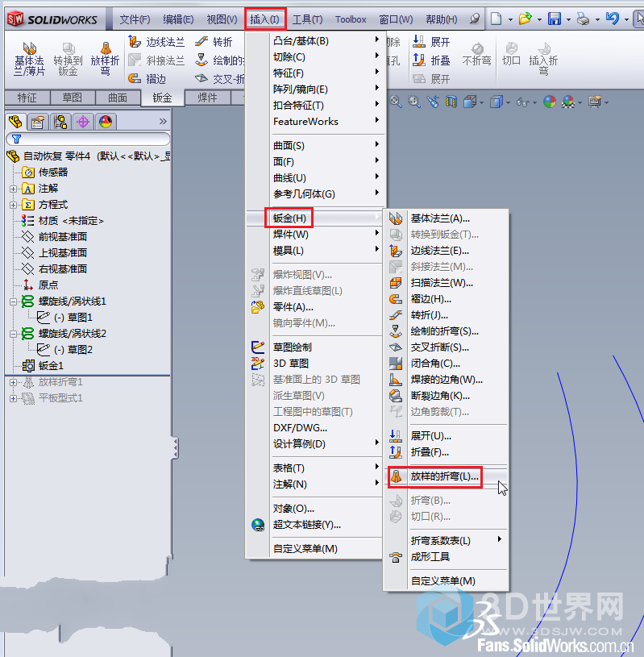This screenshot has height=657, width=644.
Task: Open FeatureManager design tree tab
Action: pyautogui.click(x=15, y=122)
